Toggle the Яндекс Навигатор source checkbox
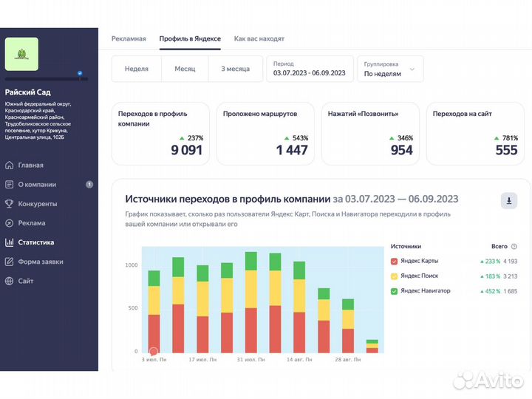The image size is (532, 399). pos(394,291)
